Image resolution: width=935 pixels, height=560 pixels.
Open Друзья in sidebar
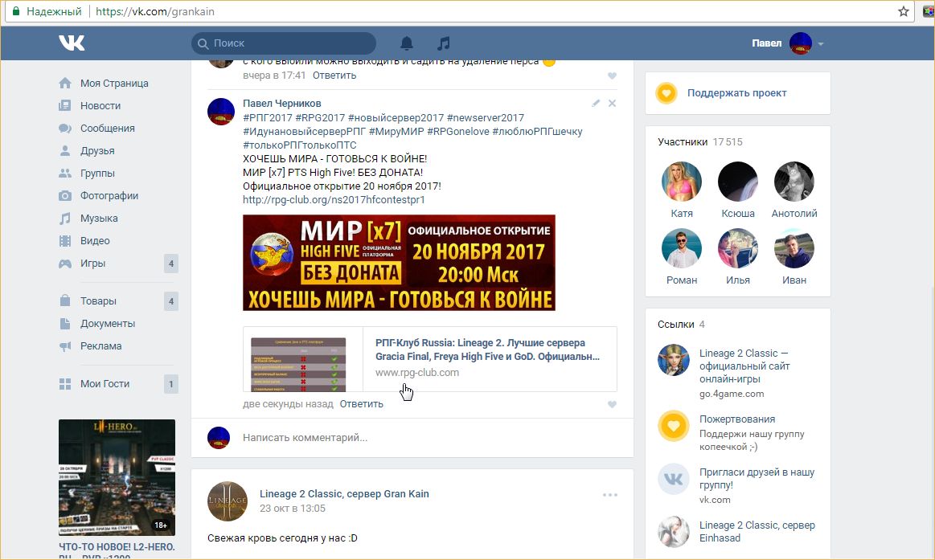[97, 151]
